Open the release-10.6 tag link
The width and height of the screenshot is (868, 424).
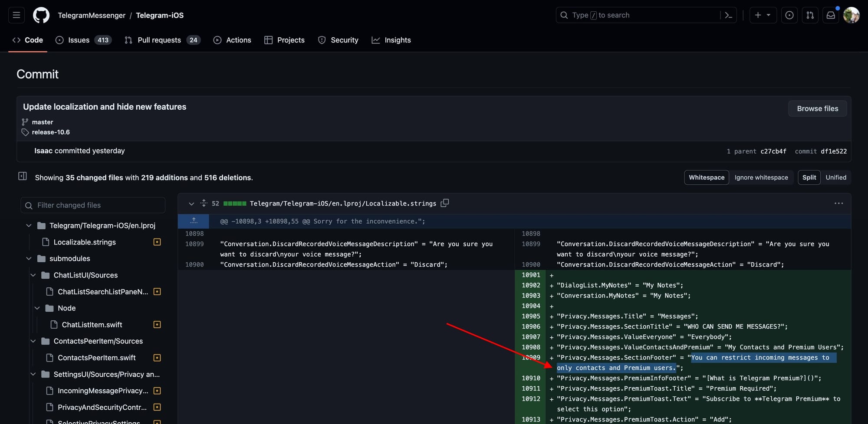(51, 132)
